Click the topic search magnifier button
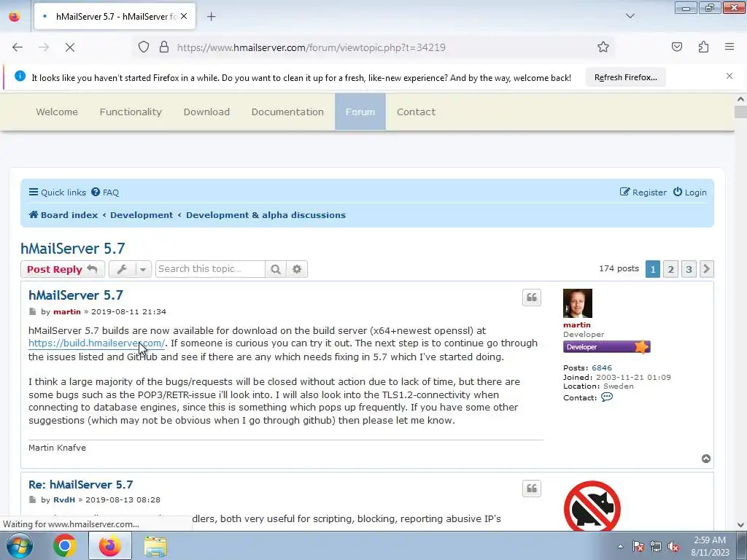747x560 pixels. (275, 269)
